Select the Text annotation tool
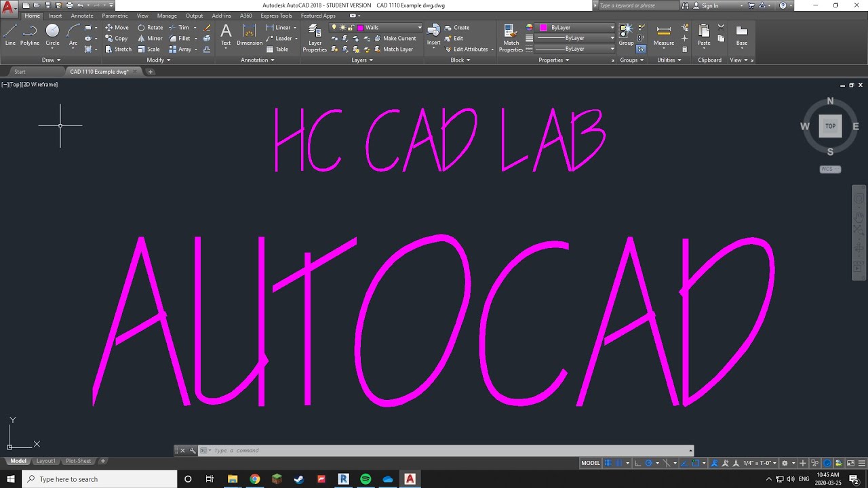This screenshot has height=488, width=868. (x=226, y=35)
